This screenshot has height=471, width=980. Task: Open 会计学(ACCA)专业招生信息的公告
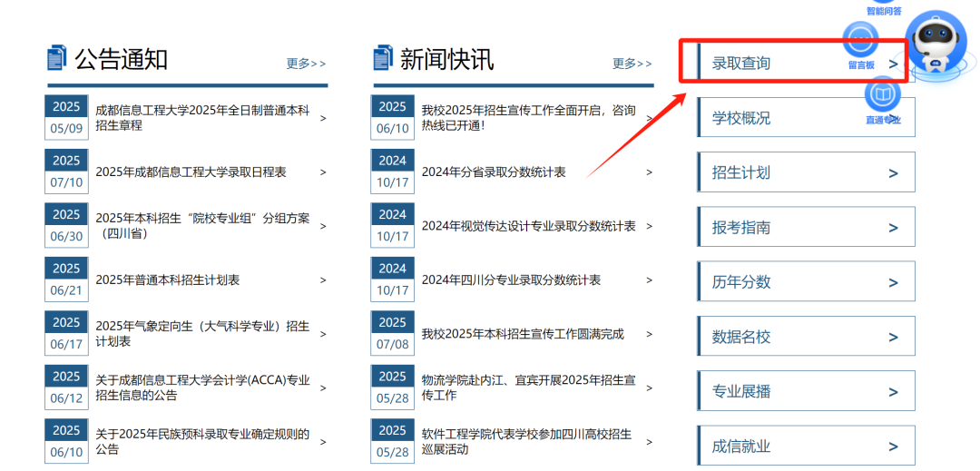[202, 388]
